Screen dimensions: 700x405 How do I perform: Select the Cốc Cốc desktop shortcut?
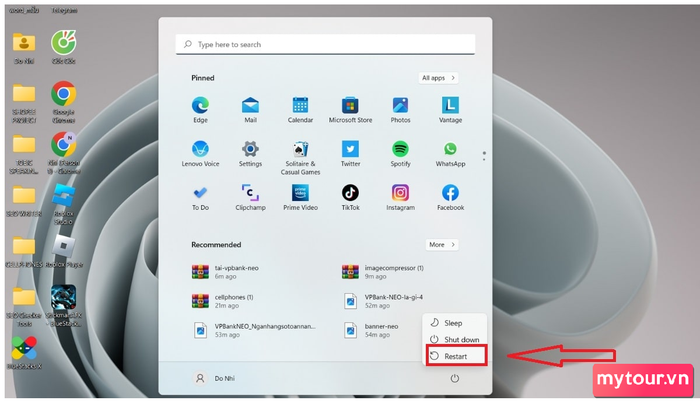63,47
